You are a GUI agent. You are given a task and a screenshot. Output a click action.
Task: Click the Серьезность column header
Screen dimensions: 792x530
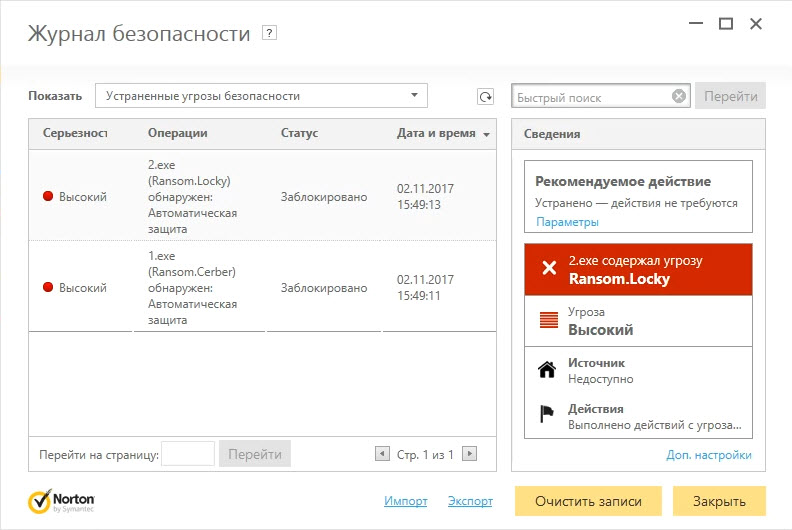(75, 133)
